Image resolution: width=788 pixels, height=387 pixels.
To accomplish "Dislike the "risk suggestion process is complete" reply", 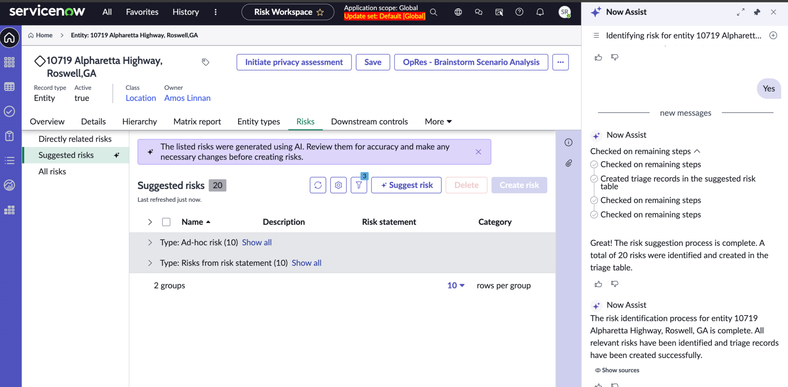I will pyautogui.click(x=614, y=284).
